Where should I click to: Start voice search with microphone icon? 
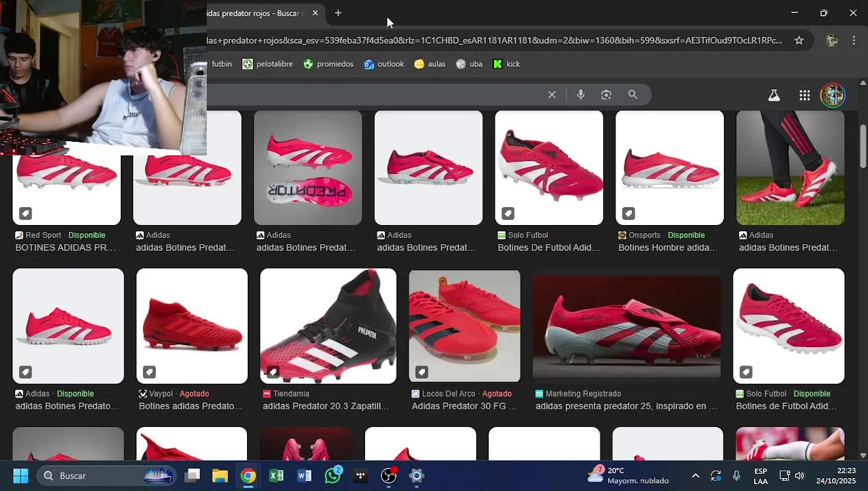tap(581, 95)
